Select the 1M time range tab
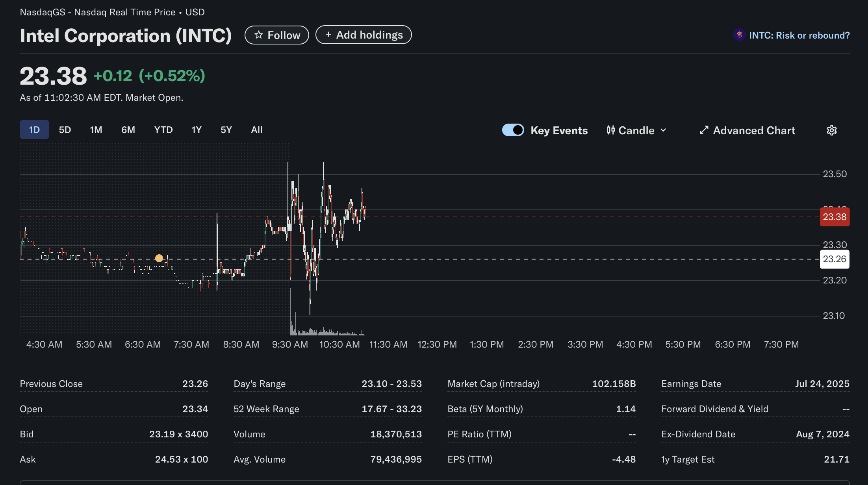 pyautogui.click(x=96, y=130)
